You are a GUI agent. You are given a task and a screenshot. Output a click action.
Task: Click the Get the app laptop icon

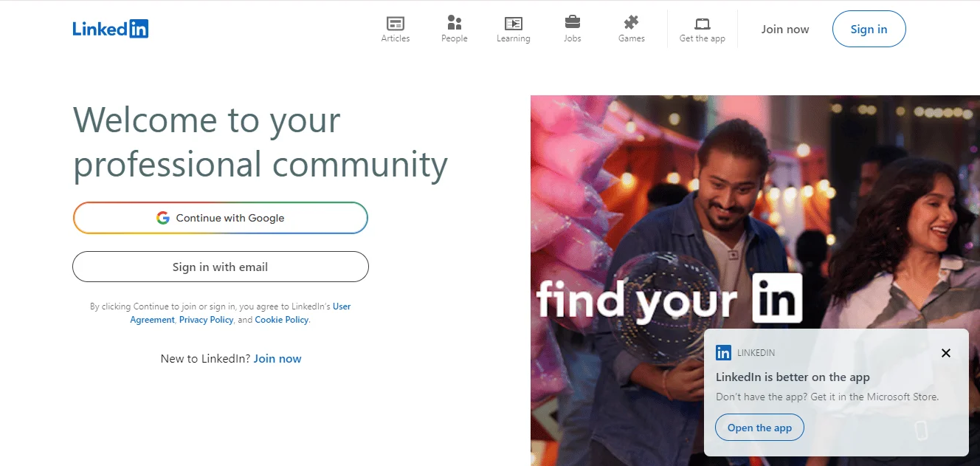click(x=702, y=24)
